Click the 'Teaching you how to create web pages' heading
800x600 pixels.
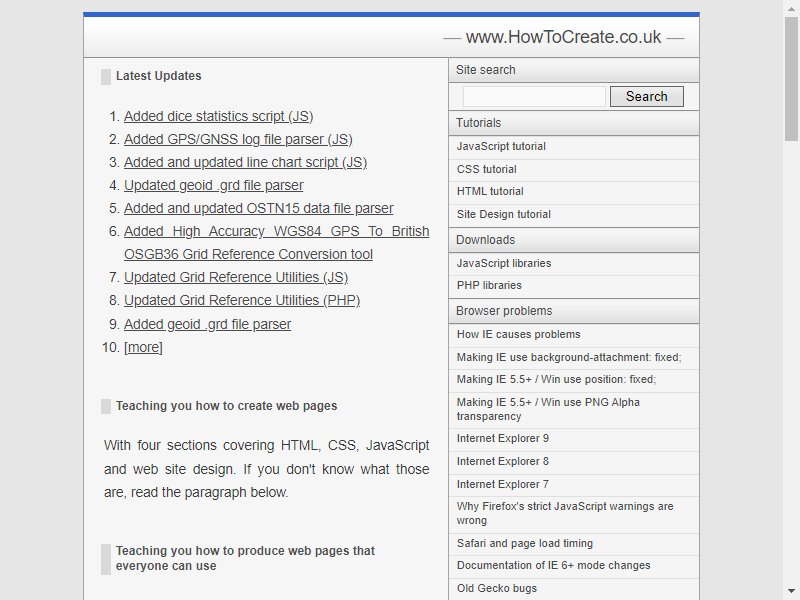(227, 406)
